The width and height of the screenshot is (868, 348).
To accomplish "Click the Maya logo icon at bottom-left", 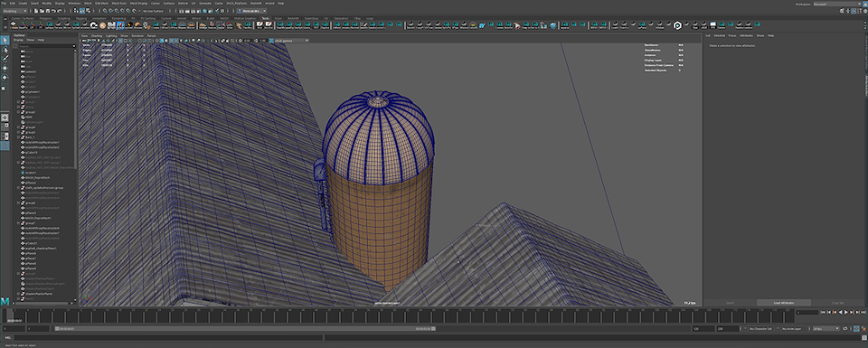I will click(5, 300).
